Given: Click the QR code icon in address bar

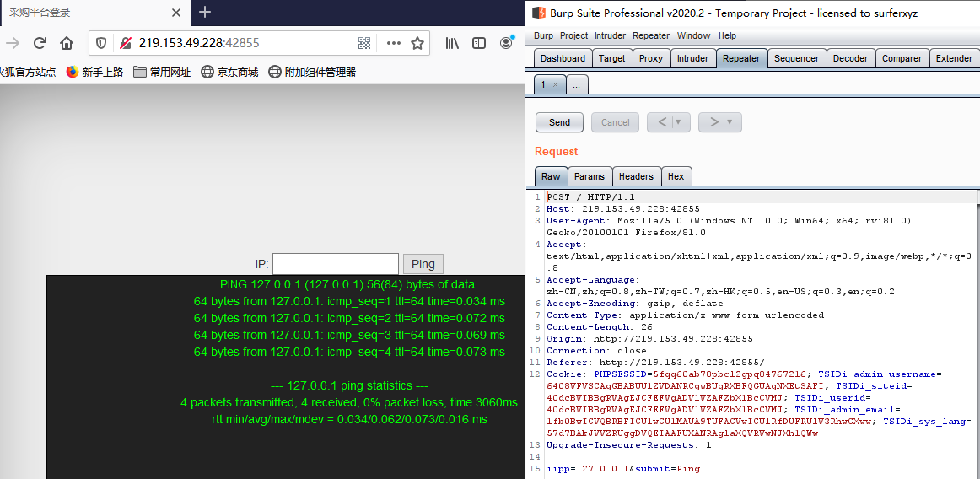Looking at the screenshot, I should [364, 42].
